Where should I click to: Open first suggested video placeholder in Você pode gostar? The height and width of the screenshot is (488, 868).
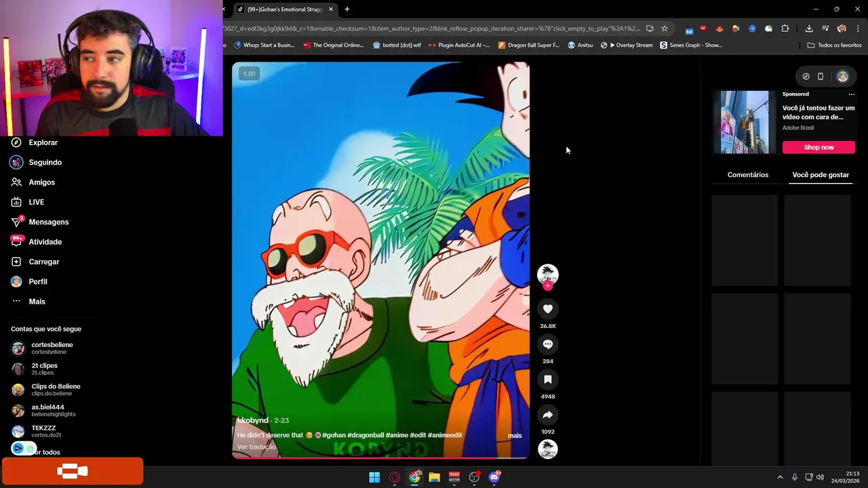point(745,241)
